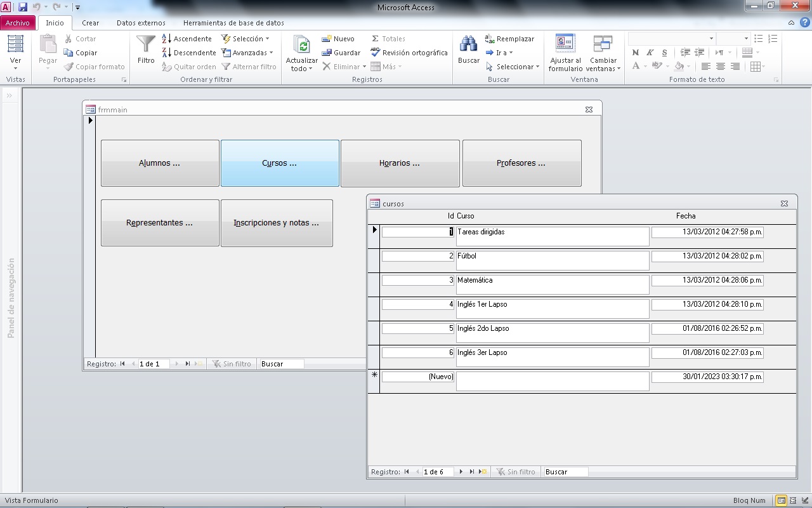Screen dimensions: 812x508
Task: Open Cambiar ventanas dropdown
Action: (603, 65)
